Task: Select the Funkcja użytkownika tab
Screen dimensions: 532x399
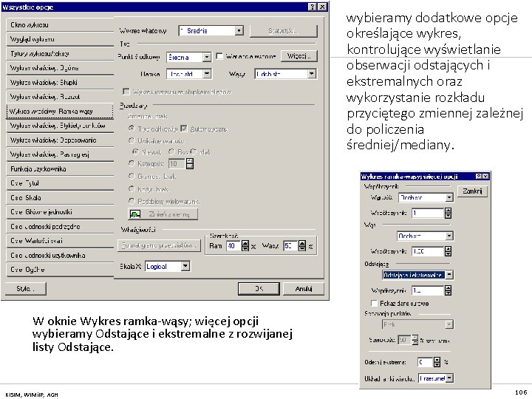Action: [x=60, y=169]
